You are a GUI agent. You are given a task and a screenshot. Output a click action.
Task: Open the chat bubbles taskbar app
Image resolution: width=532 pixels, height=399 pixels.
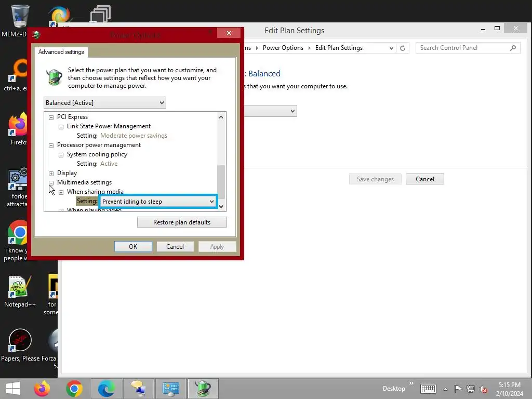tap(138, 389)
